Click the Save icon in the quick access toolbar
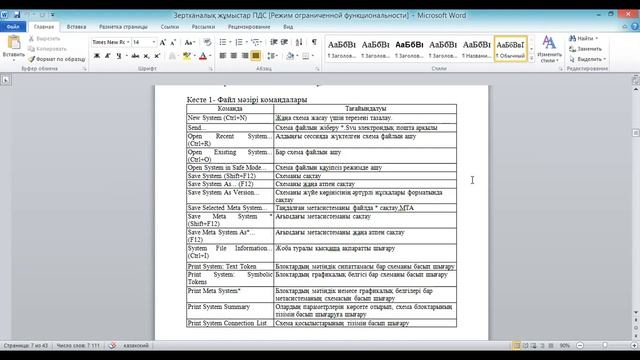This screenshot has width=640, height=360. click(17, 15)
